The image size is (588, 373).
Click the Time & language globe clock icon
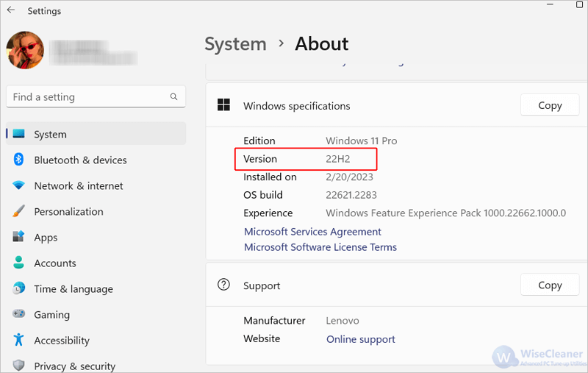[19, 288]
